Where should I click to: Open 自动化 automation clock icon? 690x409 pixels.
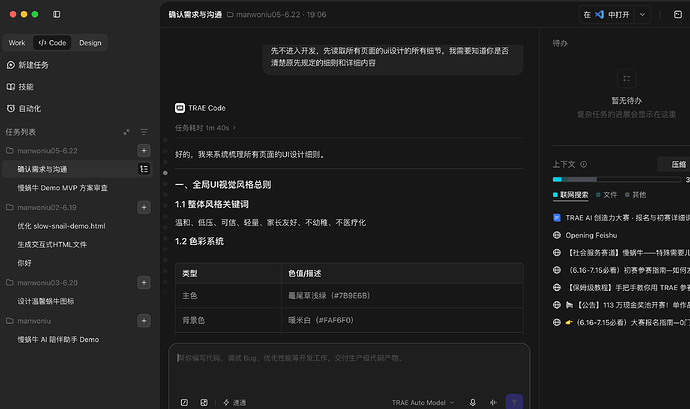(x=11, y=108)
